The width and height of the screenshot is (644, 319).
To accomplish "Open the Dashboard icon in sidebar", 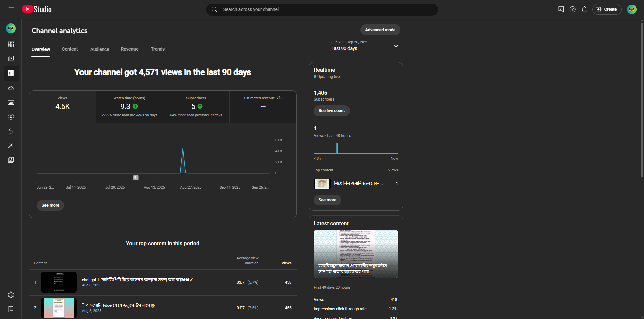I will (11, 44).
